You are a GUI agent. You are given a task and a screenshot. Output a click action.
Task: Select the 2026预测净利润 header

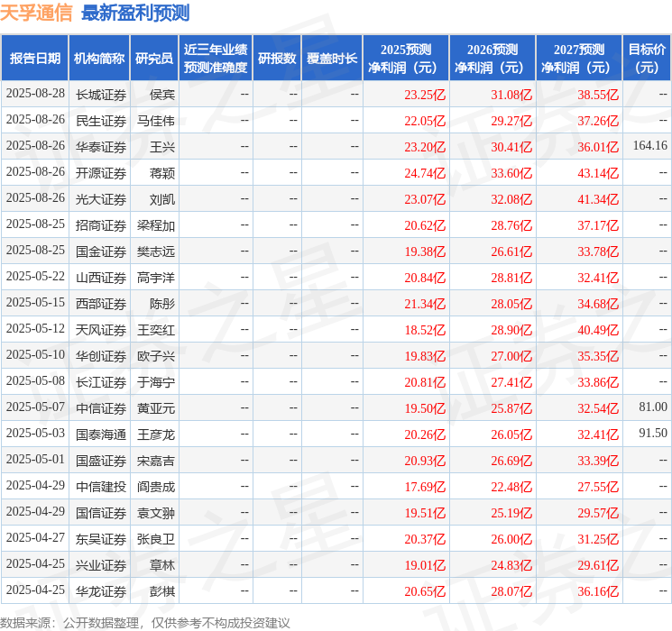[x=492, y=59]
